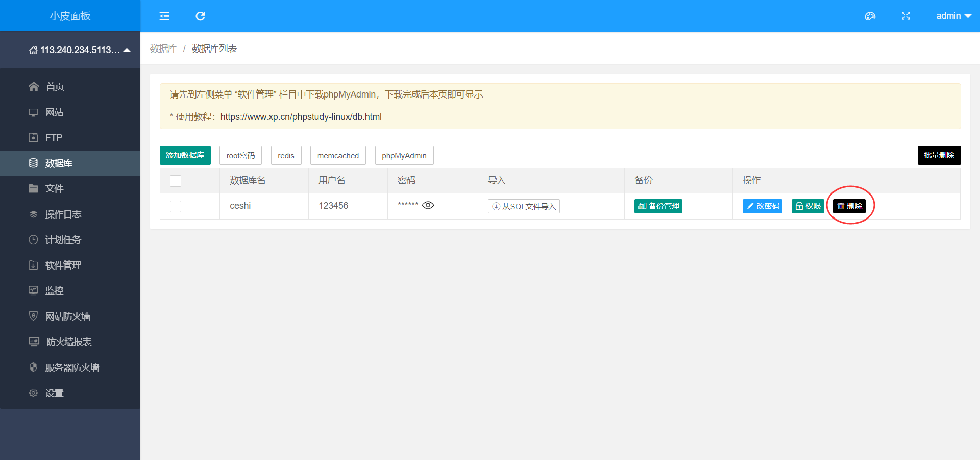This screenshot has height=460, width=980.
Task: Click the memcached button
Action: pyautogui.click(x=338, y=155)
